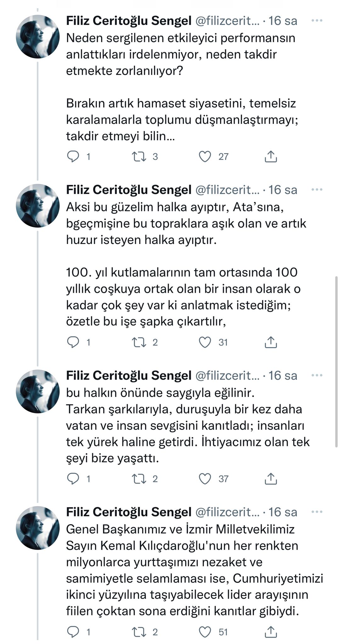Open the @filizcerit handle on the last tweet
340x644 pixels.
coord(227,512)
